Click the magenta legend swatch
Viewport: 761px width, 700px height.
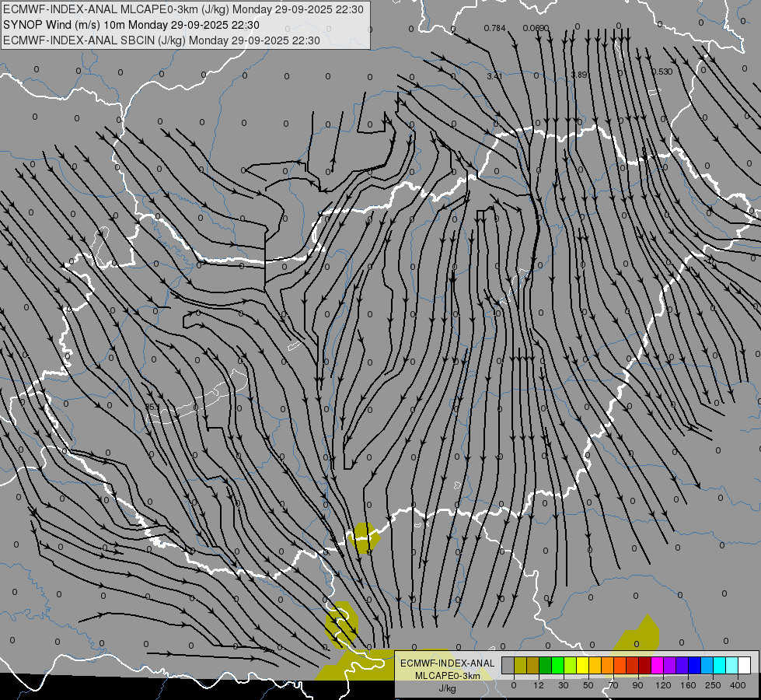(658, 665)
